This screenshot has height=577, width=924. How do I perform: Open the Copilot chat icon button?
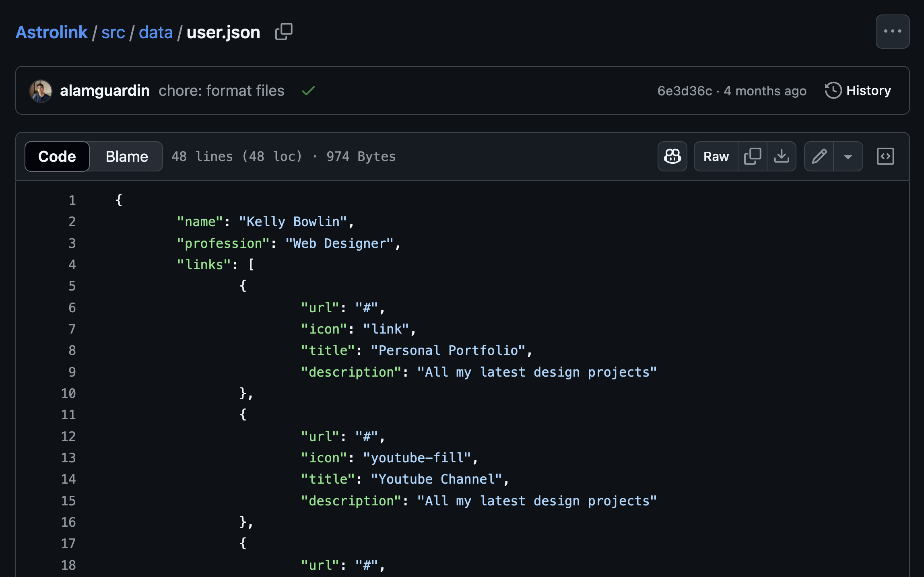[x=672, y=156]
